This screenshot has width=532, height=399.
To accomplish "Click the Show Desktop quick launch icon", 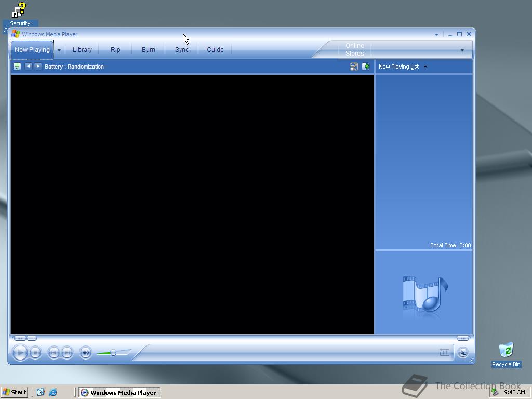I will [x=41, y=392].
